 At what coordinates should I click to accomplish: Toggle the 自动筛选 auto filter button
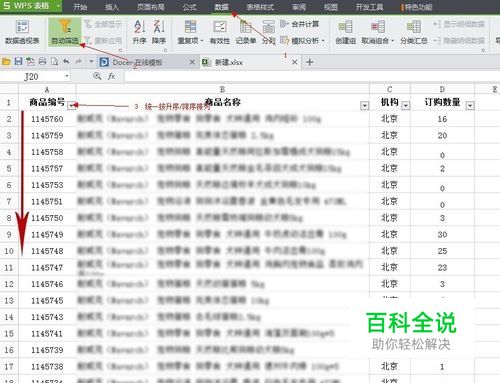(x=65, y=32)
